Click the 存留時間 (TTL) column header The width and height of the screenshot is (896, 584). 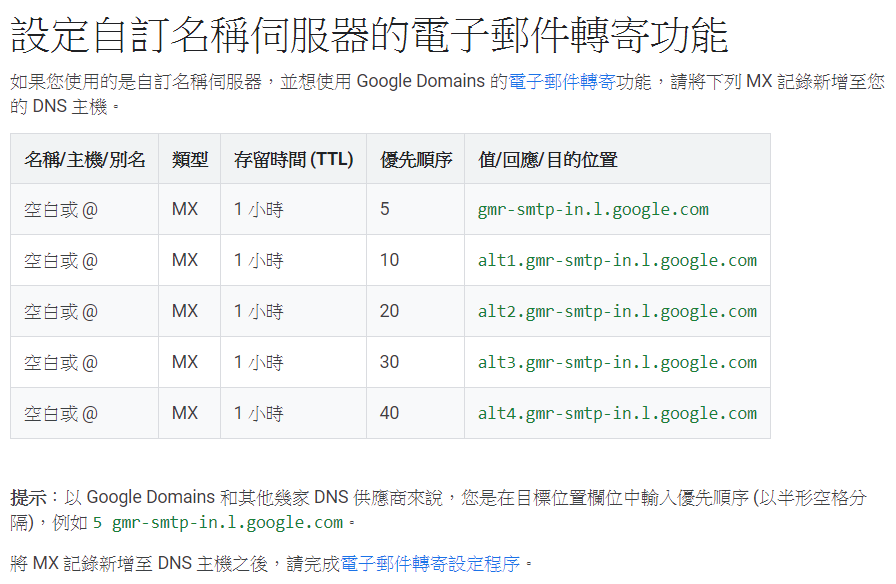[294, 159]
